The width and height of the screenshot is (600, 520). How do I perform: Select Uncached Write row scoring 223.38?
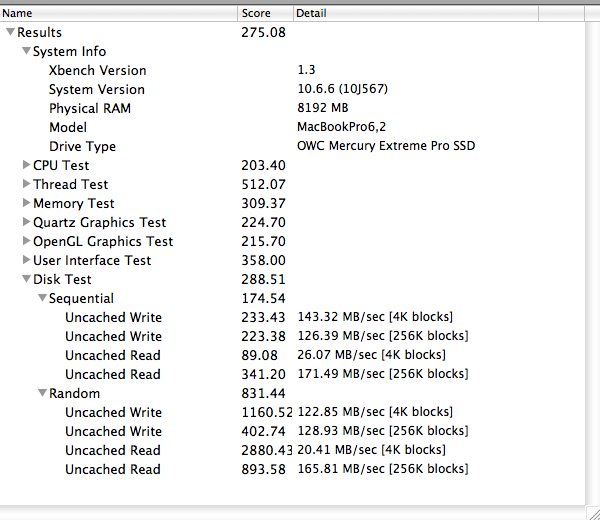292,336
